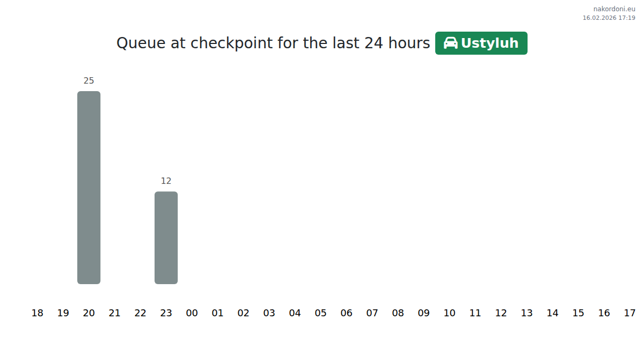Select the 20 hour label on the axis
Screen dimensions: 644x349
(x=89, y=313)
